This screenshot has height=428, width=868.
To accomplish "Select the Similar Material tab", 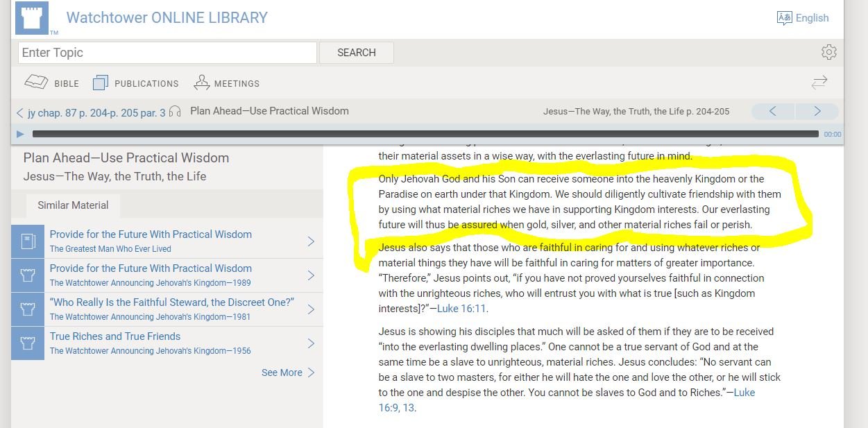I will coord(73,205).
